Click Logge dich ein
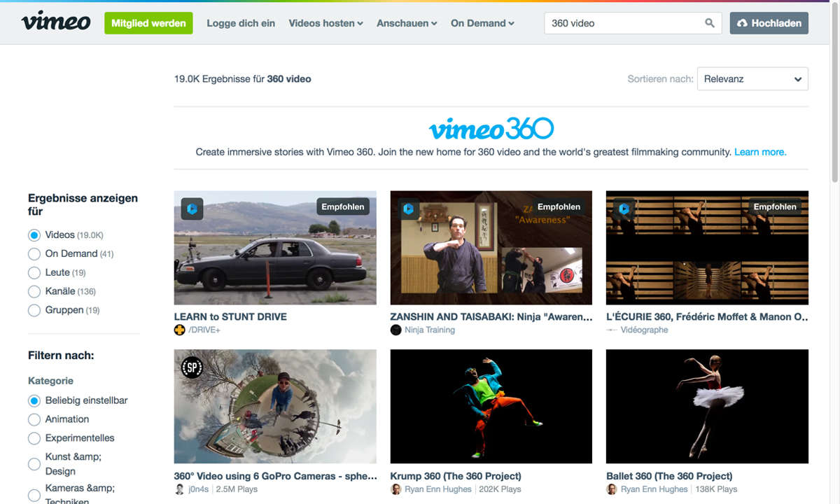840x504 pixels. (241, 23)
